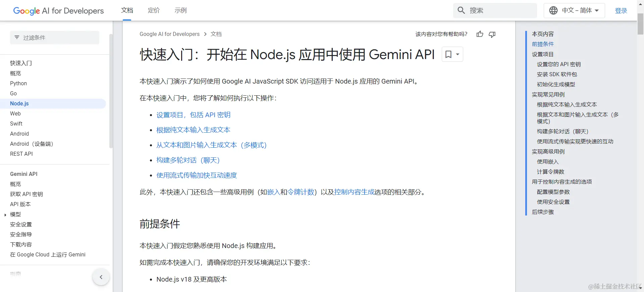Screen dimensions: 644x292
Task: Open 安全设置 in sidebar
Action: [21, 224]
